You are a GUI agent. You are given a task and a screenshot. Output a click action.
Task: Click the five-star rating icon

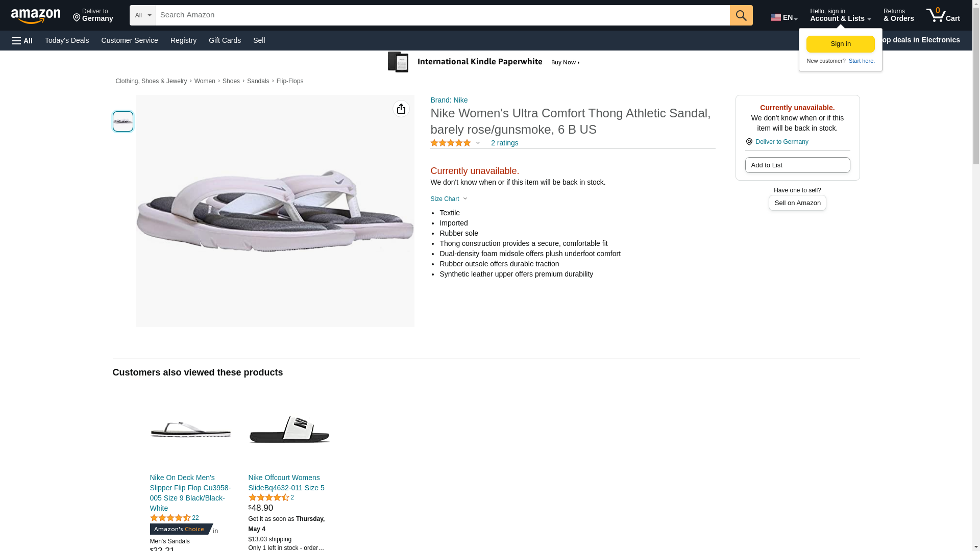pyautogui.click(x=451, y=143)
